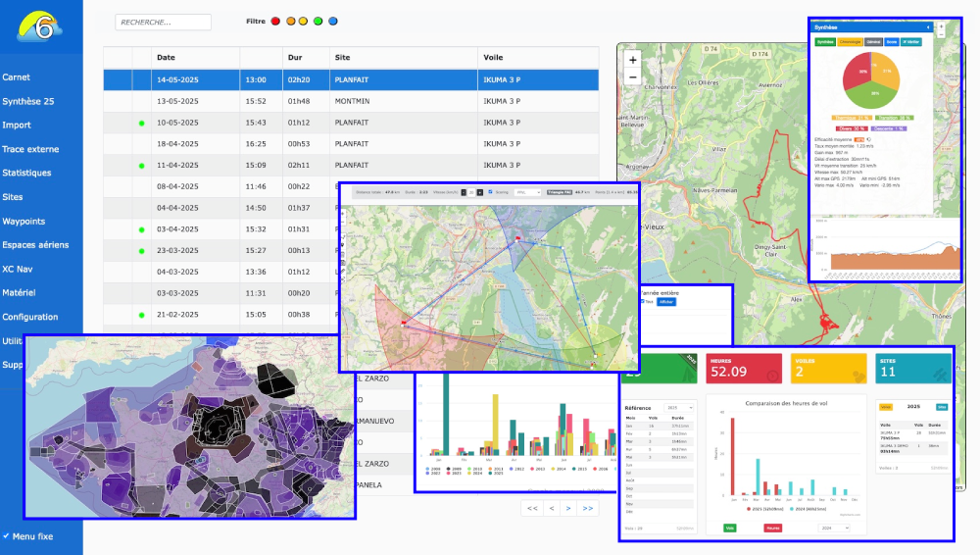
Task: Open Espaces aériens in the sidebar
Action: pos(35,244)
